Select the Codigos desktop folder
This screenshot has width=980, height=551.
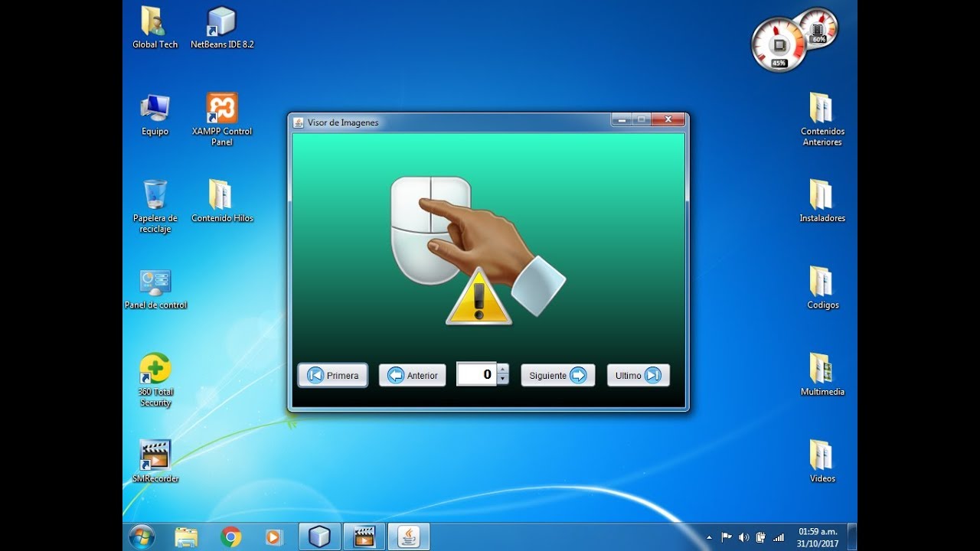point(822,289)
